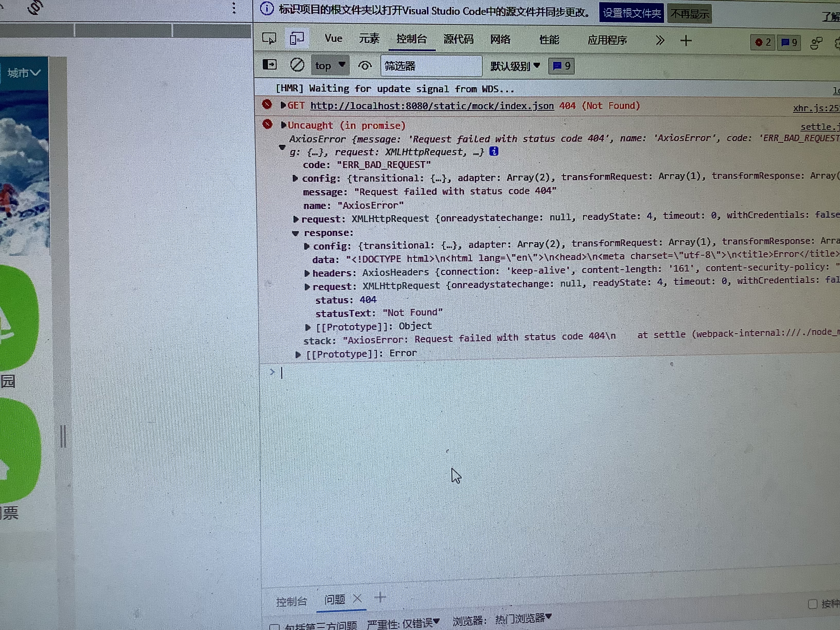The height and width of the screenshot is (630, 840).
Task: Toggle the live expression eye icon
Action: click(365, 66)
